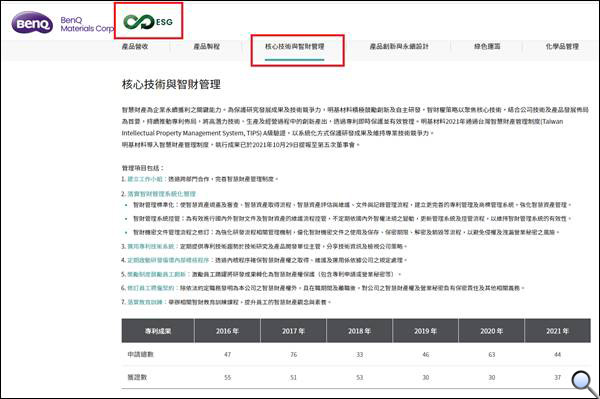
Task: Click value 44 under 2021 年
Action: pos(558,355)
